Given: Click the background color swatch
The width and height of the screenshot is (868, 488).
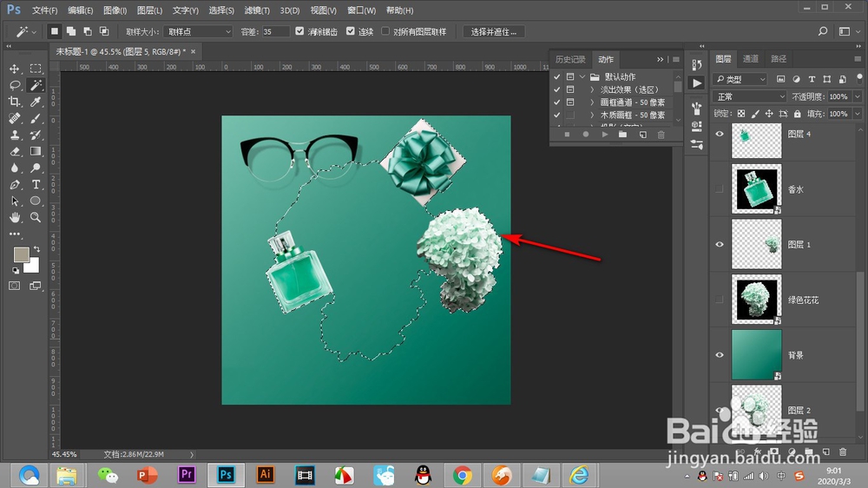Looking at the screenshot, I should (x=33, y=267).
